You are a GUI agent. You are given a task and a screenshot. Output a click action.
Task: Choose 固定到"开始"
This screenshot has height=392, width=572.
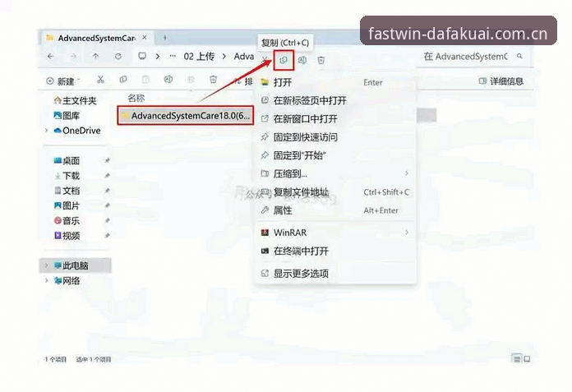point(335,155)
